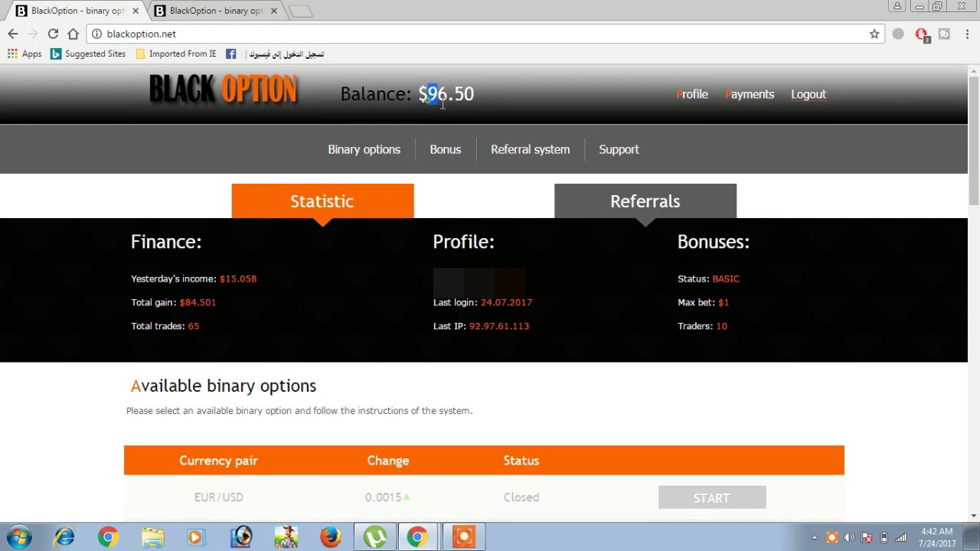This screenshot has width=980, height=551.
Task: Select the Statistic tab
Action: coord(322,201)
